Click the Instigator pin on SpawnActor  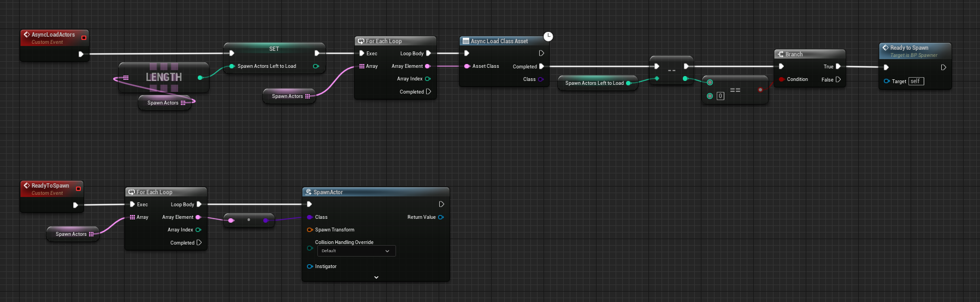(310, 266)
